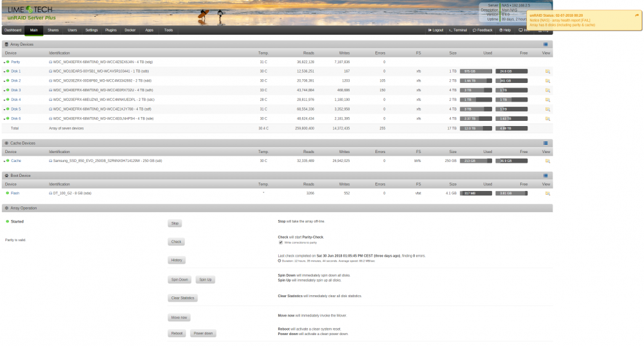Viewport: 644px width, 346px height.
Task: Click the Reboot button
Action: (x=177, y=333)
